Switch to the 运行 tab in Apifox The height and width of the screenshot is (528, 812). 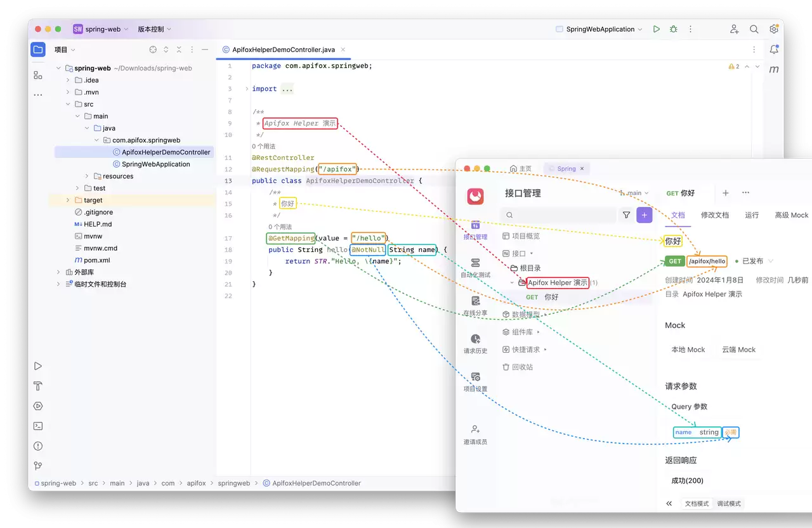[752, 215]
